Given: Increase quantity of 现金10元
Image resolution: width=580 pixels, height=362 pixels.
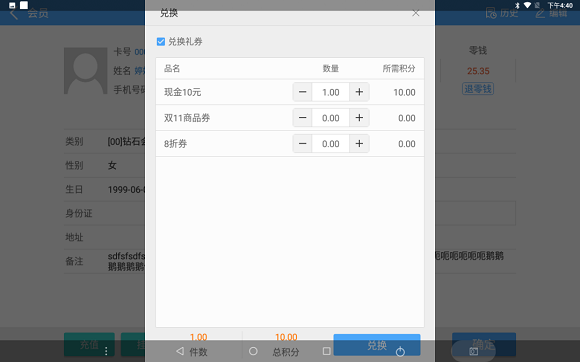Looking at the screenshot, I should 359,92.
